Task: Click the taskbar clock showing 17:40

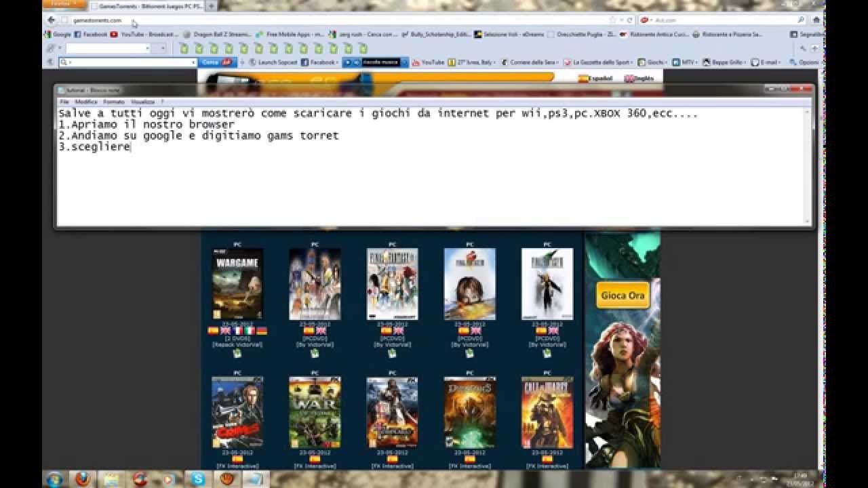Action: [x=800, y=479]
